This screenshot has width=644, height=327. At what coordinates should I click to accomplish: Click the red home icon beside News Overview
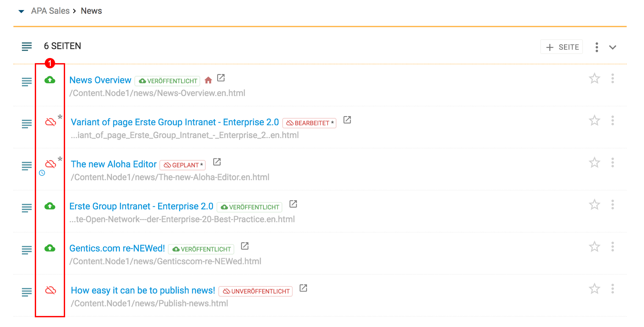pyautogui.click(x=208, y=80)
